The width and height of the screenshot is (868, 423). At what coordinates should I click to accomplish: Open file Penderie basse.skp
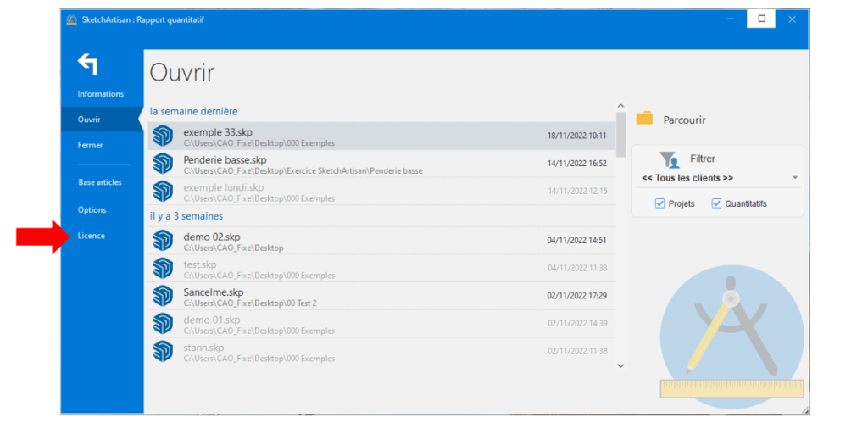coord(381,164)
